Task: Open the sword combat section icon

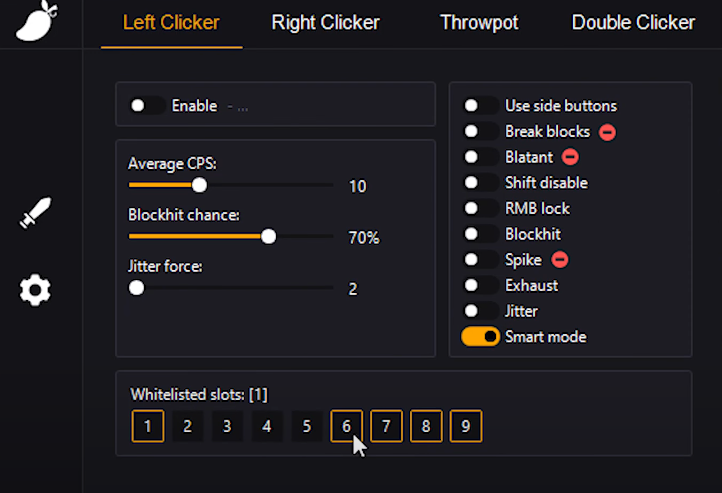Action: tap(35, 212)
